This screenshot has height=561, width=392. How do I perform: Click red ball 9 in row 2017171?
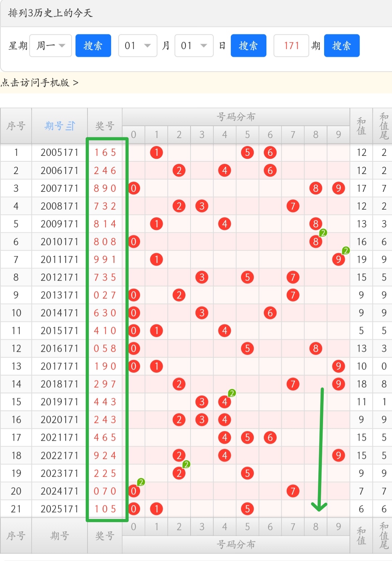338,366
